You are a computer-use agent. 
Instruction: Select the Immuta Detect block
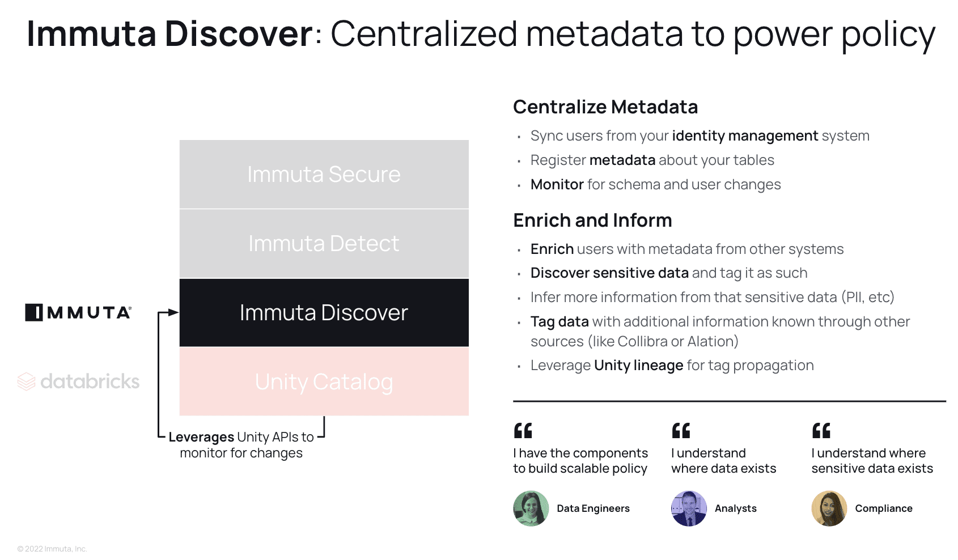point(324,244)
